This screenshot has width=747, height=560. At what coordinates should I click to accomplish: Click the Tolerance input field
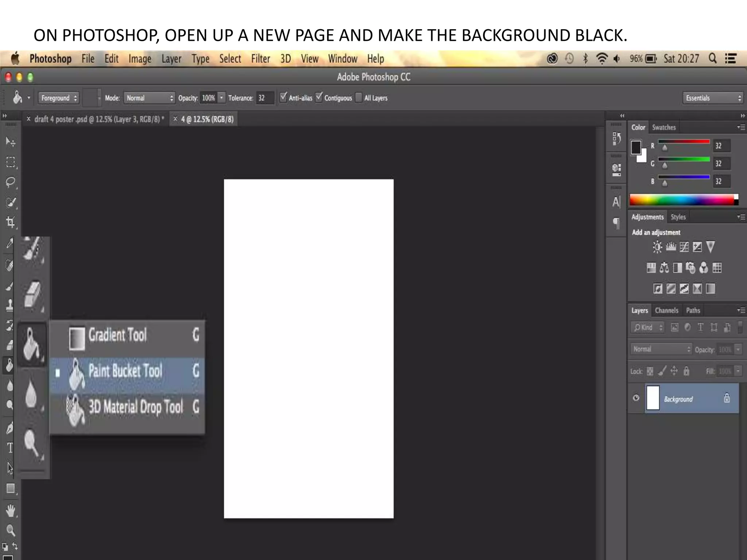click(265, 98)
